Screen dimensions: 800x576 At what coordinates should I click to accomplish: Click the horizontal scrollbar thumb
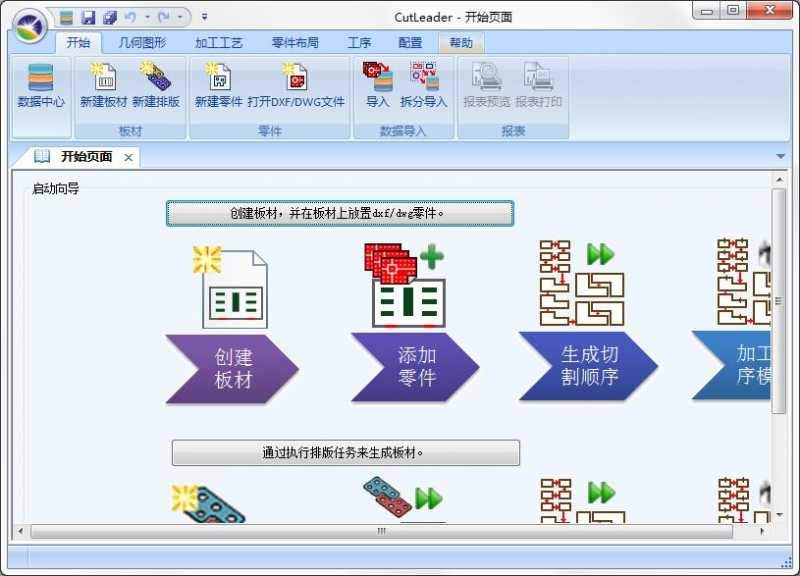(x=382, y=531)
